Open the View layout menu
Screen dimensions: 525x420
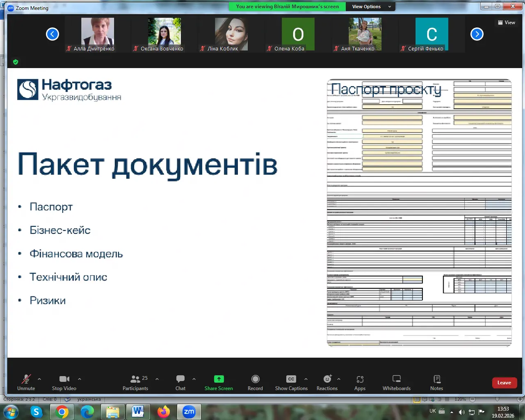coord(507,23)
